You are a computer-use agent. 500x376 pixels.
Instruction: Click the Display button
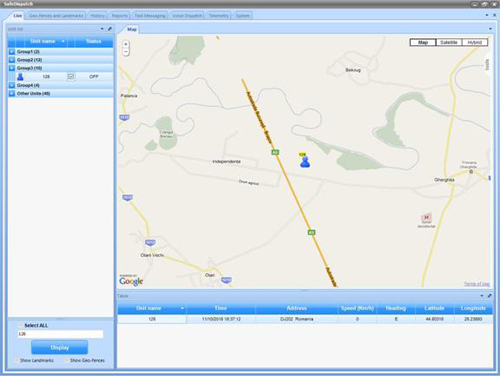(60, 347)
